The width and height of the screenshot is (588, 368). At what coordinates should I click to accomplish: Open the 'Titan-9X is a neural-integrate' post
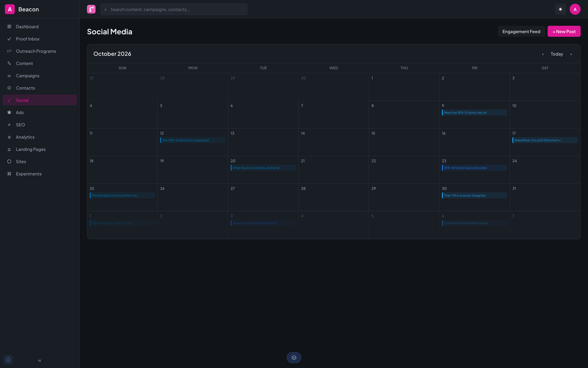point(474,195)
